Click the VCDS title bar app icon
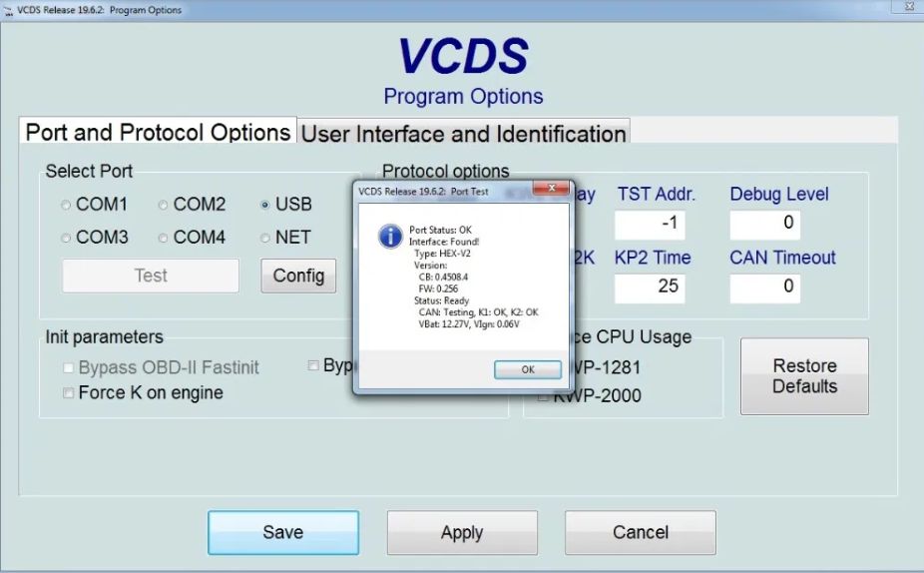 coord(8,10)
